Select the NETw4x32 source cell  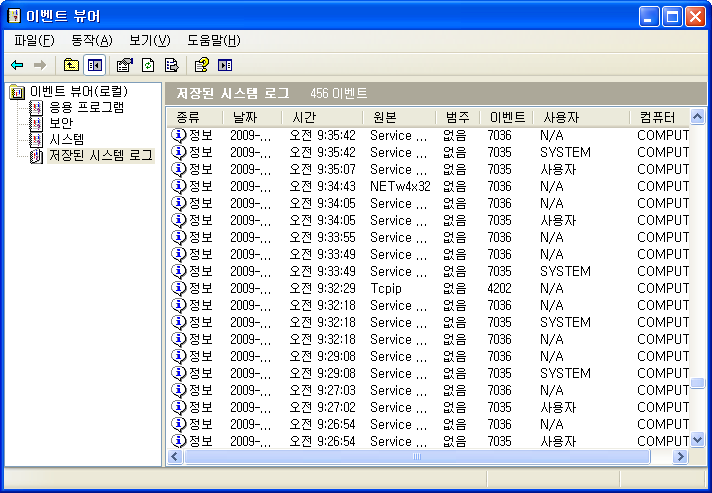(400, 186)
